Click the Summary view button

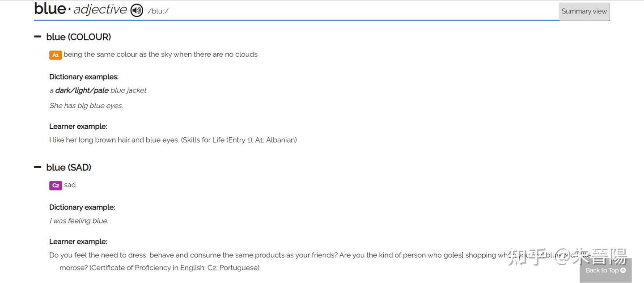[584, 12]
